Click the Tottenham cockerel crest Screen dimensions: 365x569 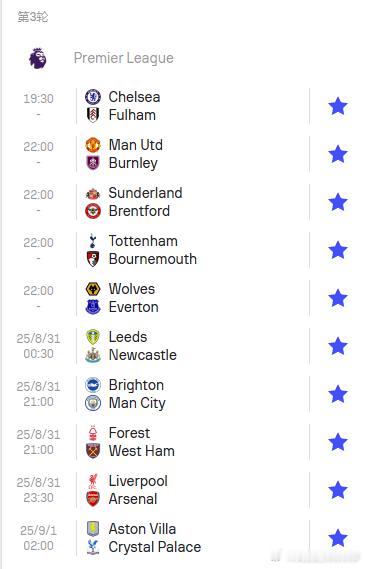click(93, 241)
